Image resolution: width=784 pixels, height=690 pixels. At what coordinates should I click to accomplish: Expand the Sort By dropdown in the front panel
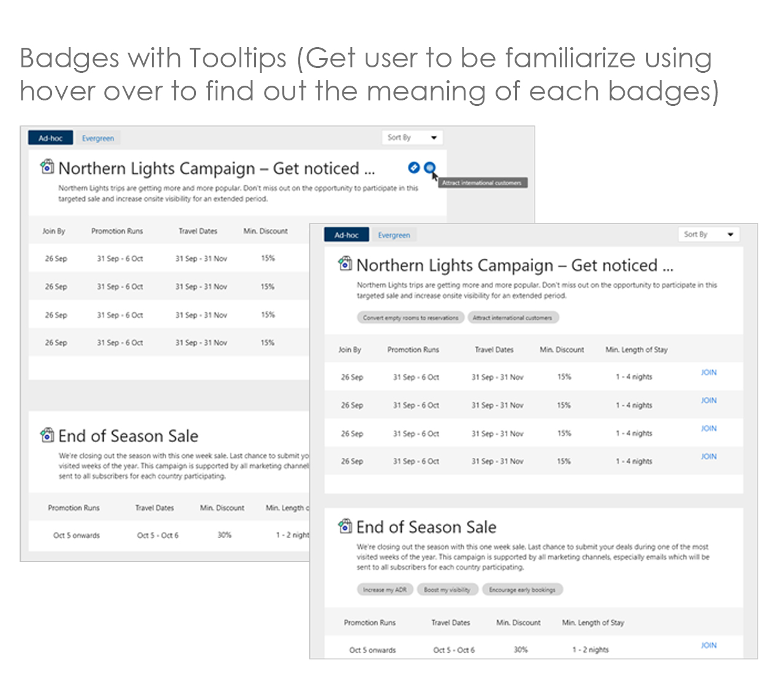coord(708,234)
